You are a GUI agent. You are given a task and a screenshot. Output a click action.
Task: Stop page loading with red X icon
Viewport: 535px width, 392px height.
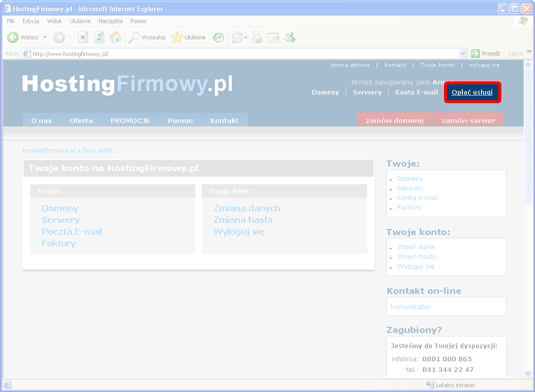[83, 37]
